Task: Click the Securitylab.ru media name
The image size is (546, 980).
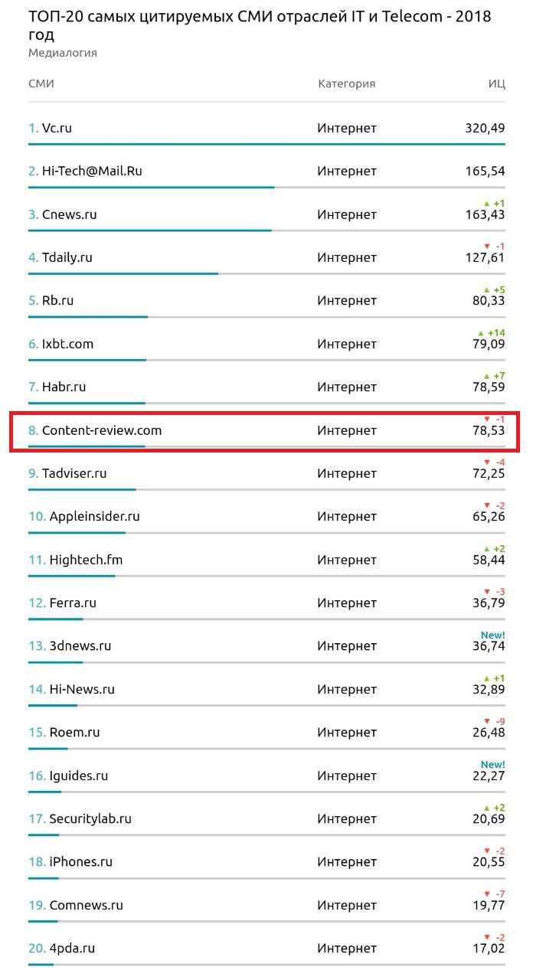Action: coord(90,818)
